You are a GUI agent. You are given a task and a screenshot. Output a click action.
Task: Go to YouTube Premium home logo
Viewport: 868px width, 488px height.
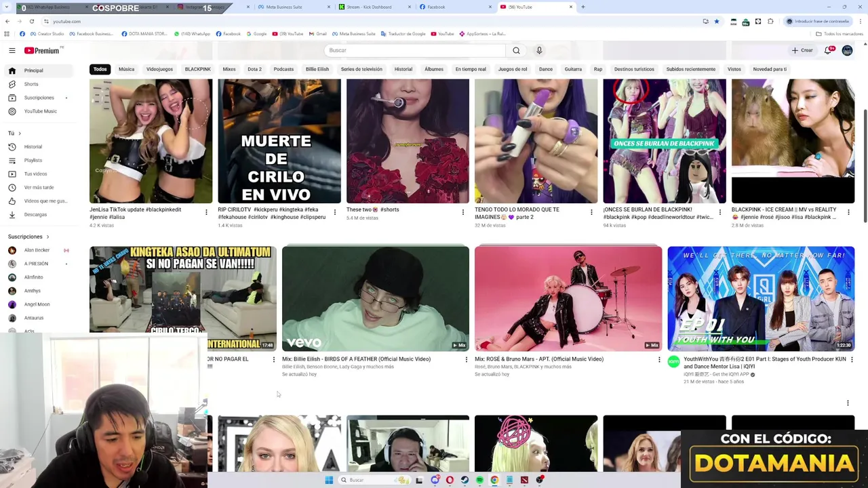[x=43, y=51]
